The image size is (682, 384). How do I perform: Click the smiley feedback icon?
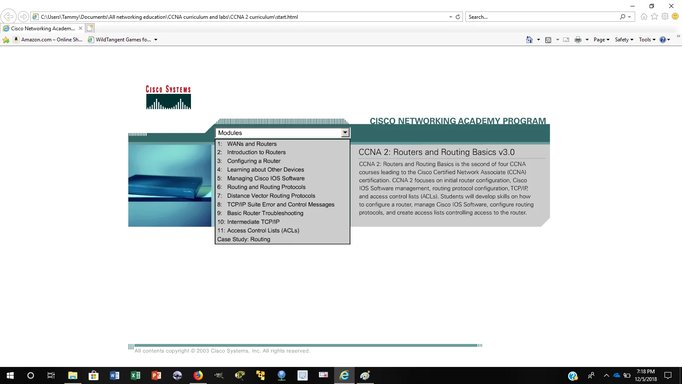click(x=675, y=17)
